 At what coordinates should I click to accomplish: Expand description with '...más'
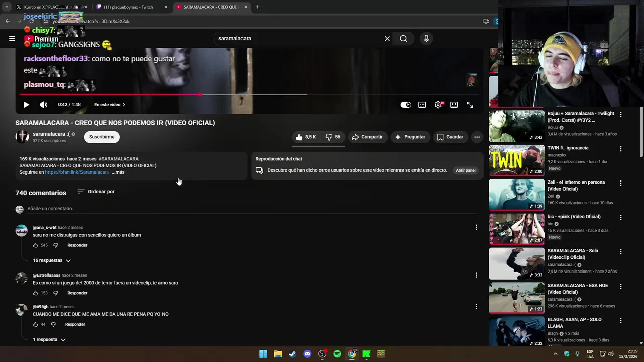click(x=118, y=172)
